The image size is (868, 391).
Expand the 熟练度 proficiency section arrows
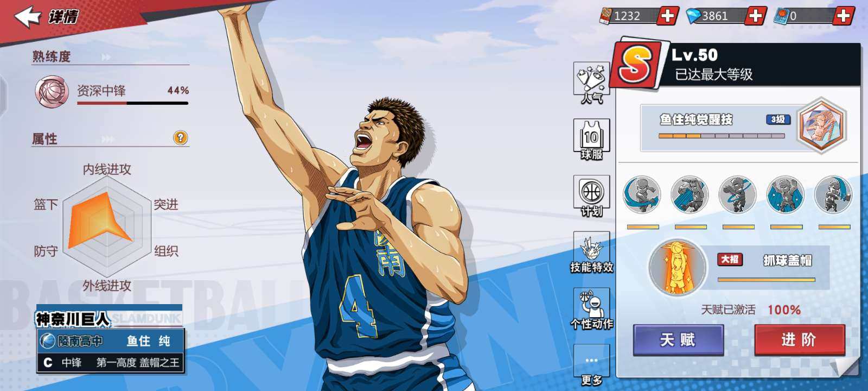coord(106,56)
